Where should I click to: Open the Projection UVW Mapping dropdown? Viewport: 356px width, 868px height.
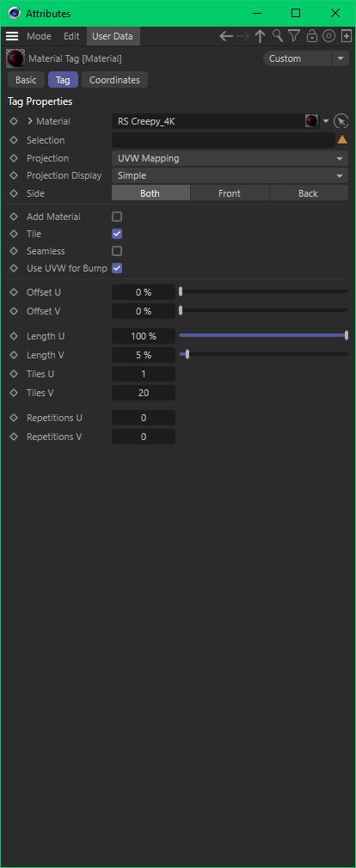click(x=230, y=158)
